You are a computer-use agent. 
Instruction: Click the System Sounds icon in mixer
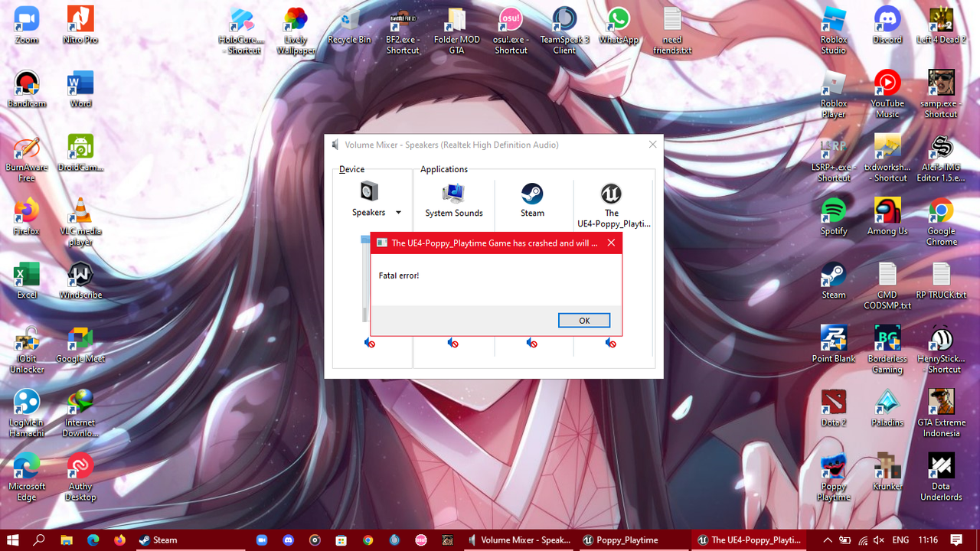coord(453,192)
